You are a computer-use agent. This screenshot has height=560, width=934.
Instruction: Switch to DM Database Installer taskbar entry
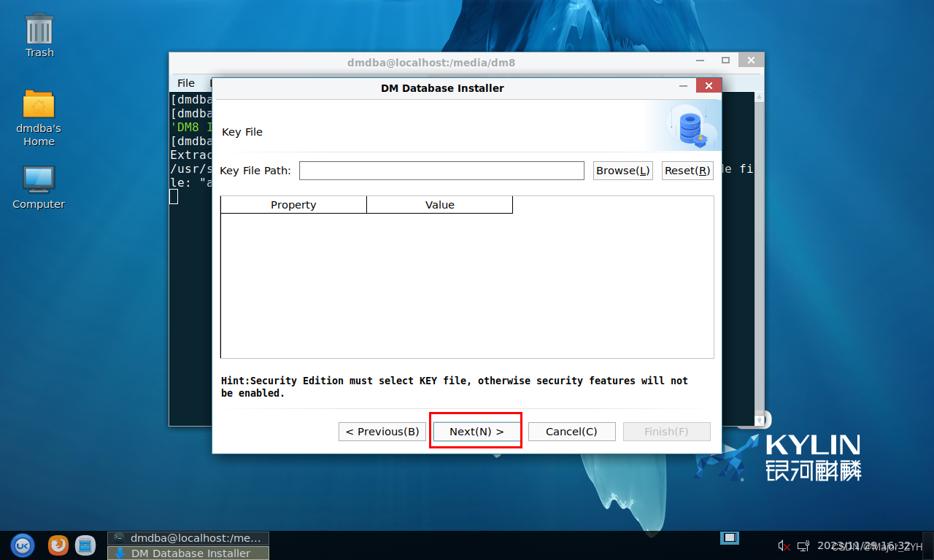tap(188, 553)
